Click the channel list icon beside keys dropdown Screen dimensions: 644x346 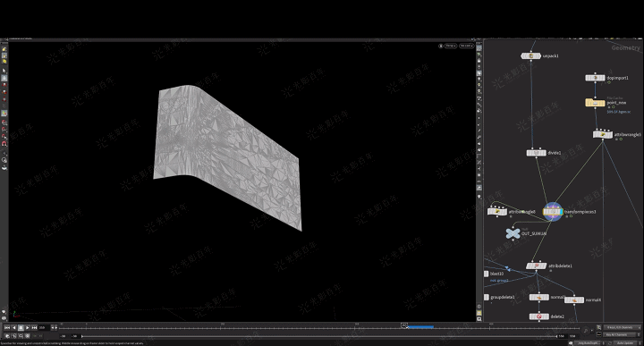point(598,327)
